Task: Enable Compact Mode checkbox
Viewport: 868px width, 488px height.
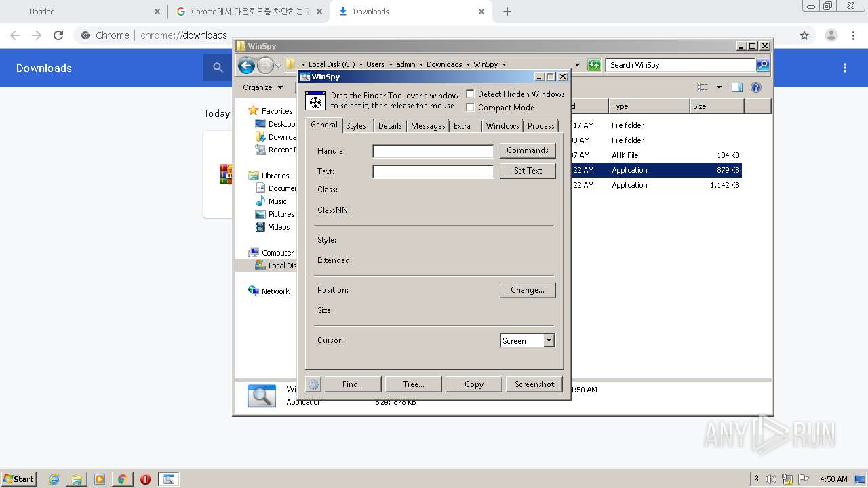Action: tap(470, 108)
